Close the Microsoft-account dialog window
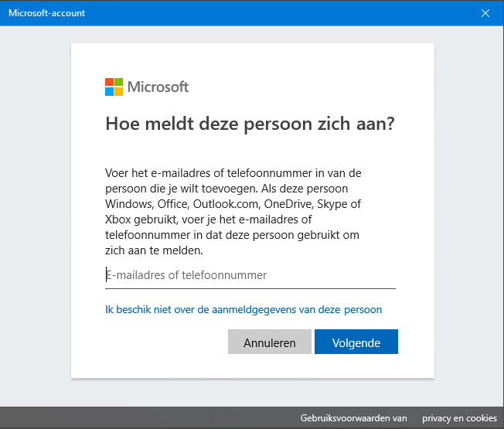 pos(485,13)
